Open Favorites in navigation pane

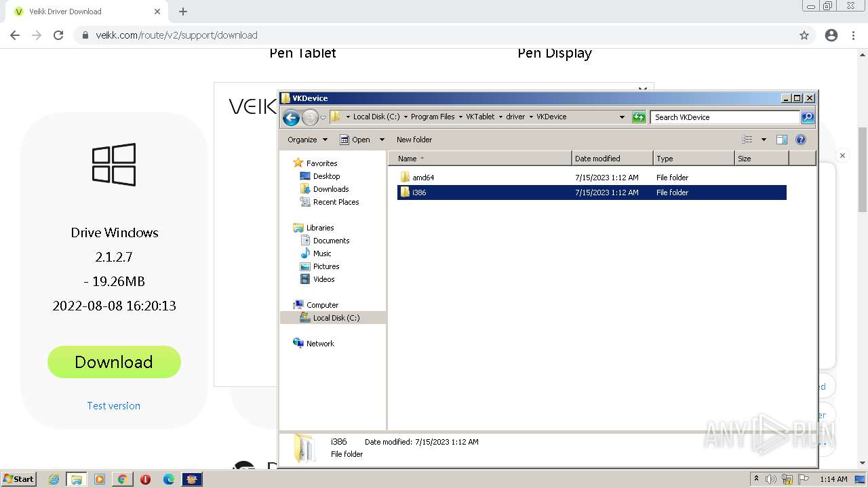click(x=321, y=163)
